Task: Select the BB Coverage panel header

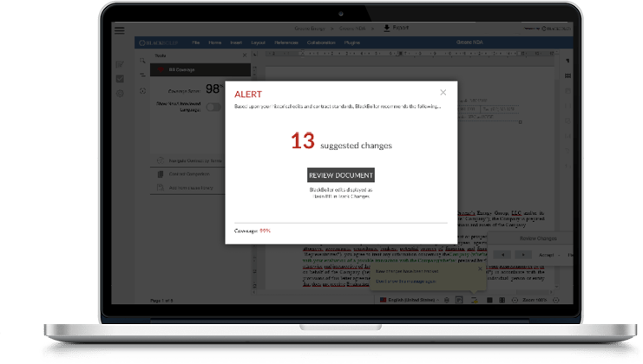Action: coord(200,69)
